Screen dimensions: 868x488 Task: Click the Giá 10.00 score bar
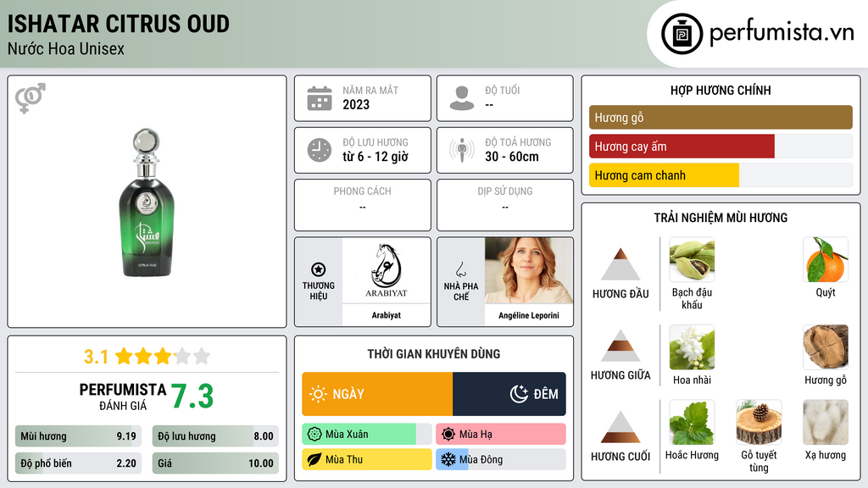(x=215, y=463)
